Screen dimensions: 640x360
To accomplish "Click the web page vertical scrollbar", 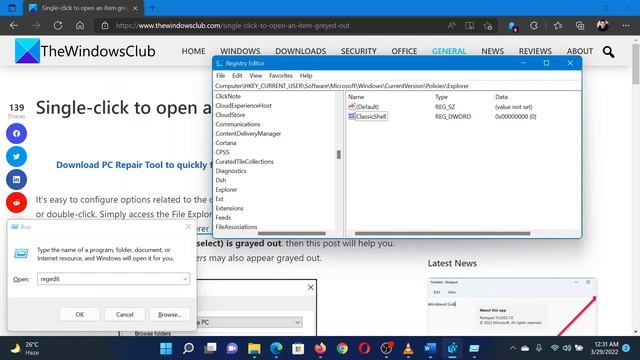I will click(636, 63).
